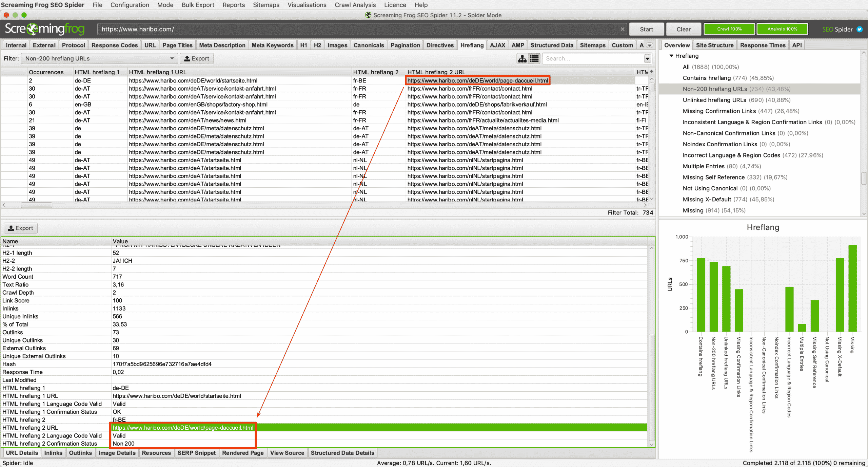The image size is (868, 467).
Task: Select 'Contains hreflang (774)' in Overview
Action: pyautogui.click(x=728, y=78)
